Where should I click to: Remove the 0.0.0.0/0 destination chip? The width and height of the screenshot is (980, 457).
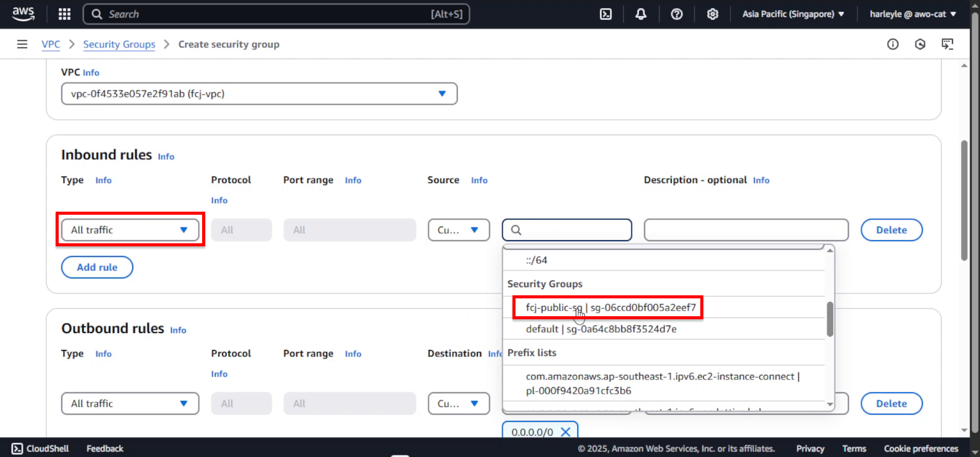coord(566,432)
